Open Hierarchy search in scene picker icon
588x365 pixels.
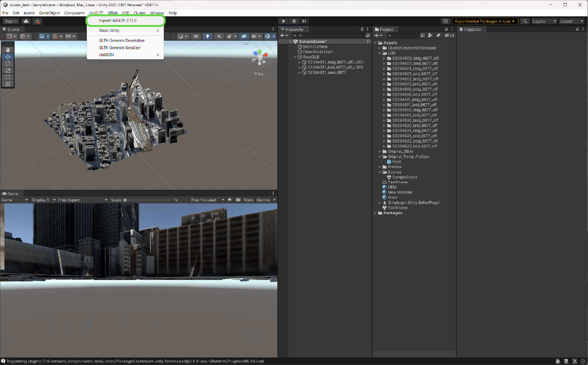(x=367, y=35)
